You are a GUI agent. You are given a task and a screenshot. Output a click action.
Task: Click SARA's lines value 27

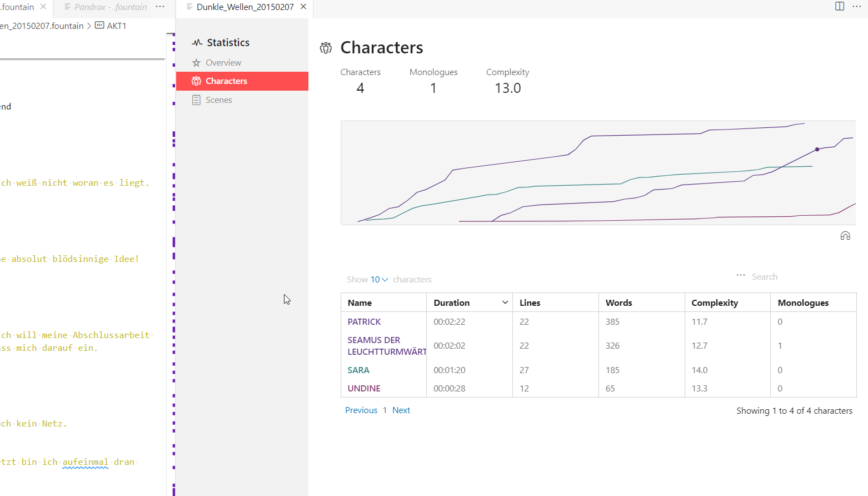coord(524,370)
